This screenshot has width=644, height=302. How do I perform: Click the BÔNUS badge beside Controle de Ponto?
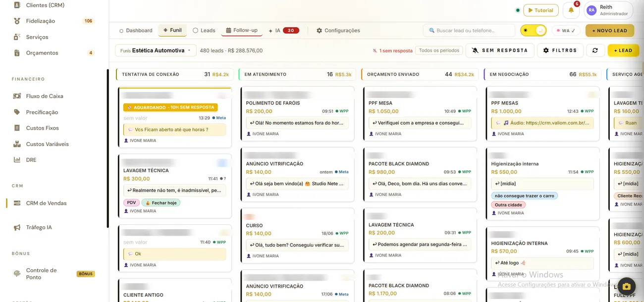click(86, 274)
